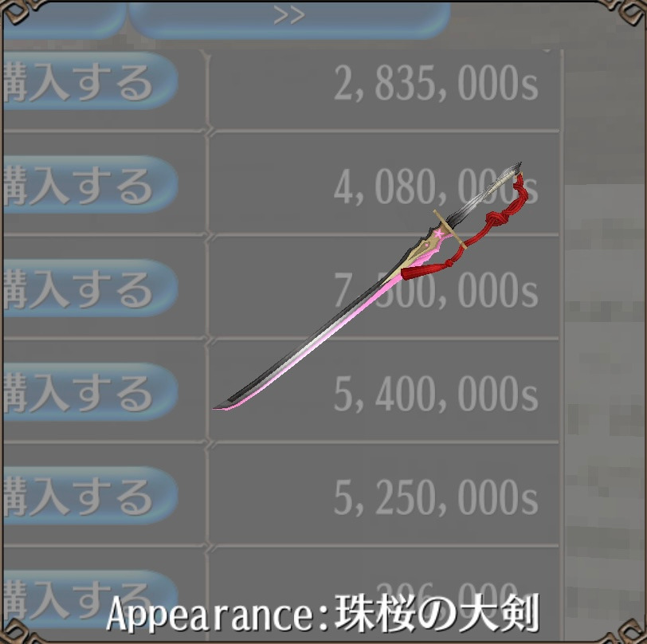
Task: Click the >> next page button
Action: pyautogui.click(x=289, y=19)
